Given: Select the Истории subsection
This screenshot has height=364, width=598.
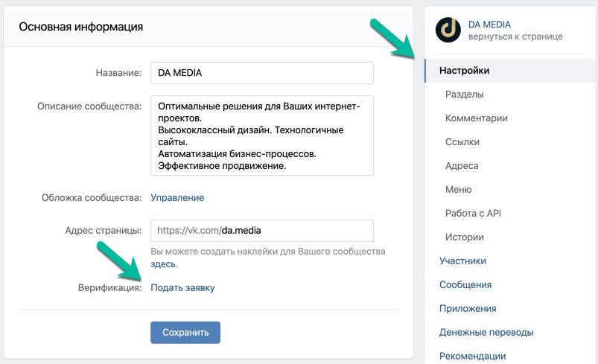Looking at the screenshot, I should 465,237.
